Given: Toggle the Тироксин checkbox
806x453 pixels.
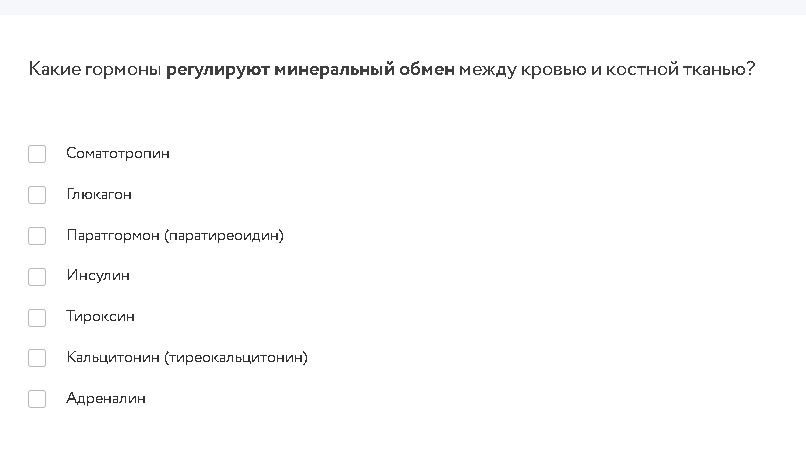Looking at the screenshot, I should 37,318.
